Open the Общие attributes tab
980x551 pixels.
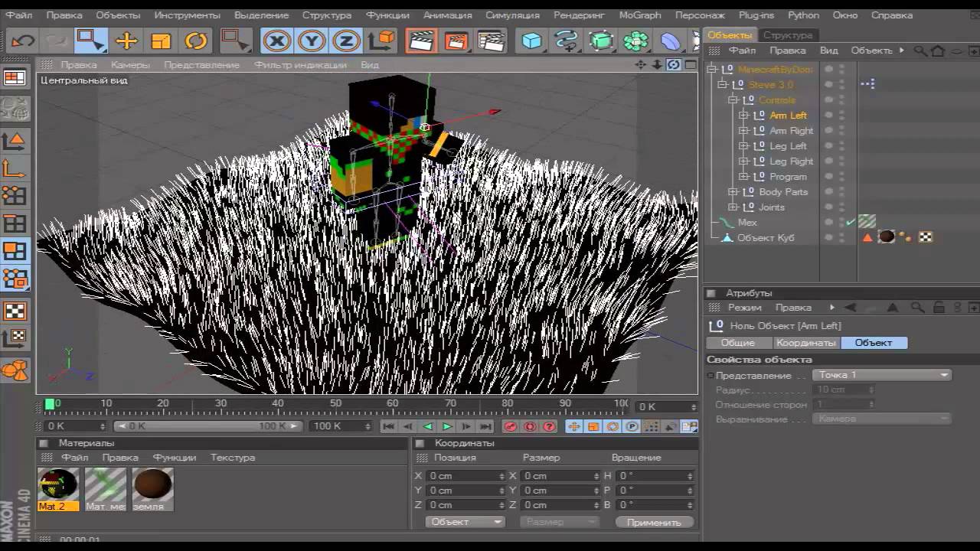point(737,343)
